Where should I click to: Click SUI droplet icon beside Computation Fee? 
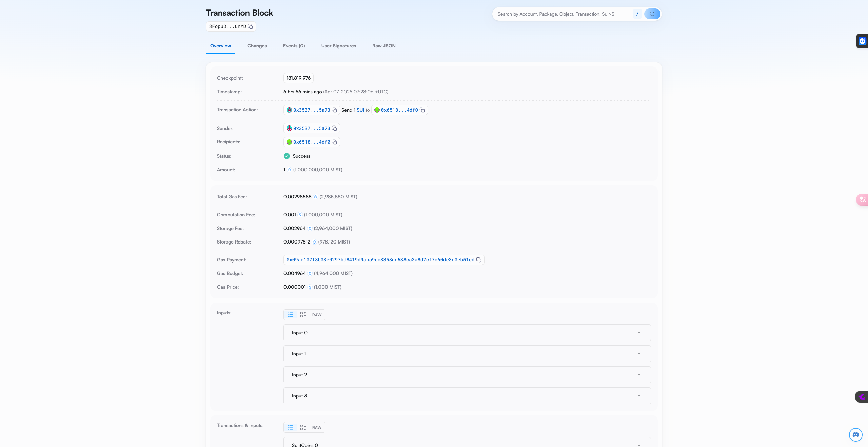tap(300, 215)
